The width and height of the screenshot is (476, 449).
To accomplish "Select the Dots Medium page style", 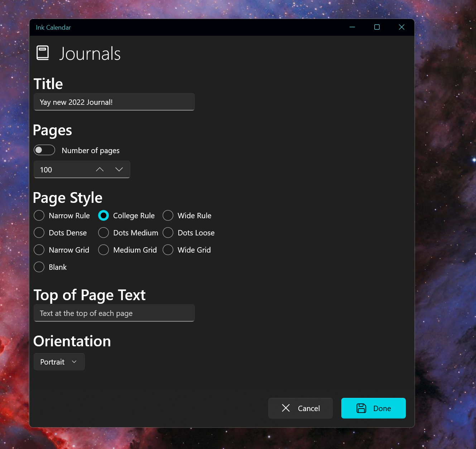I will [104, 233].
